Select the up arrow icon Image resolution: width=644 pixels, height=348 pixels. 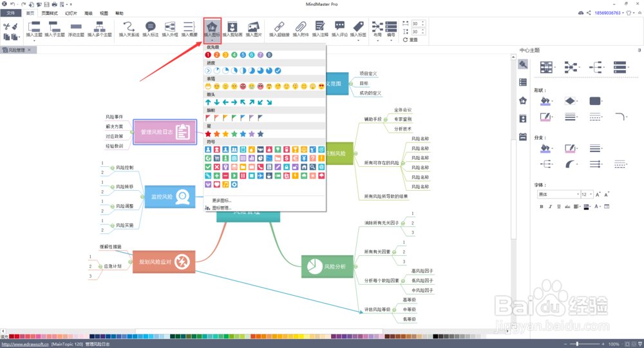pos(208,102)
